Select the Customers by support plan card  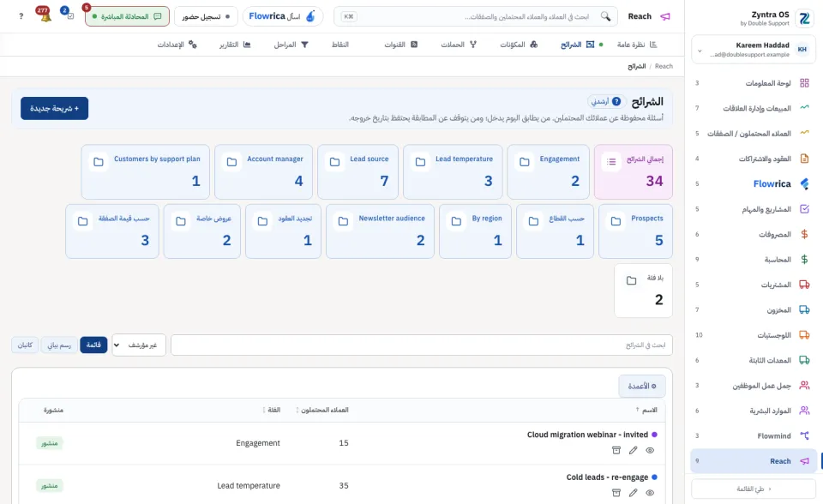tap(146, 171)
